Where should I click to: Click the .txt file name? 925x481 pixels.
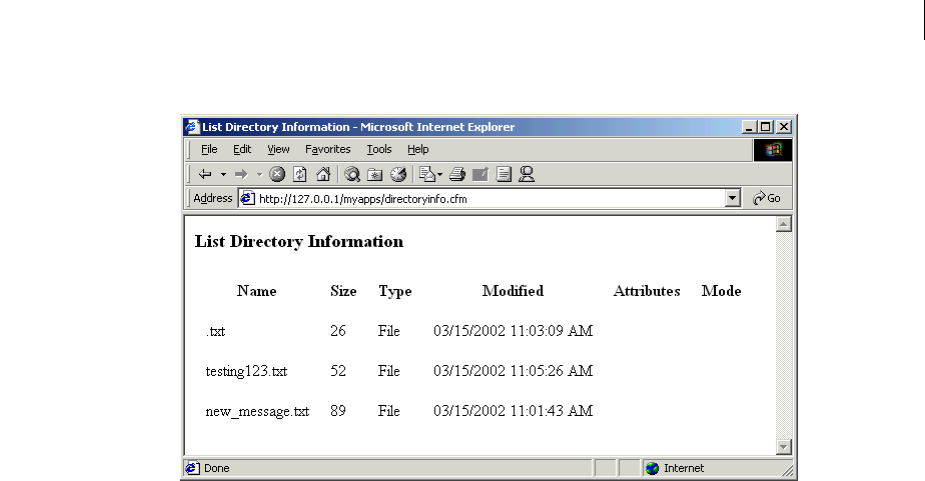215,332
